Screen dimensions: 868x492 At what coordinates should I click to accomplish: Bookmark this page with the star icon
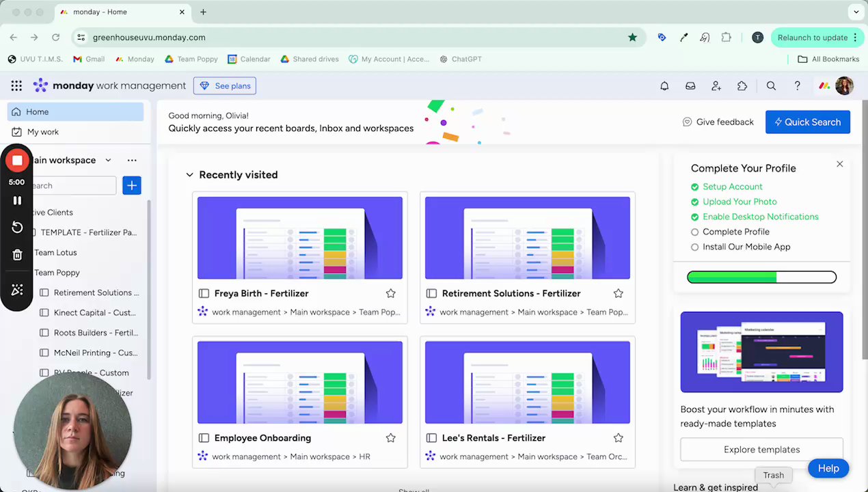[x=632, y=38]
